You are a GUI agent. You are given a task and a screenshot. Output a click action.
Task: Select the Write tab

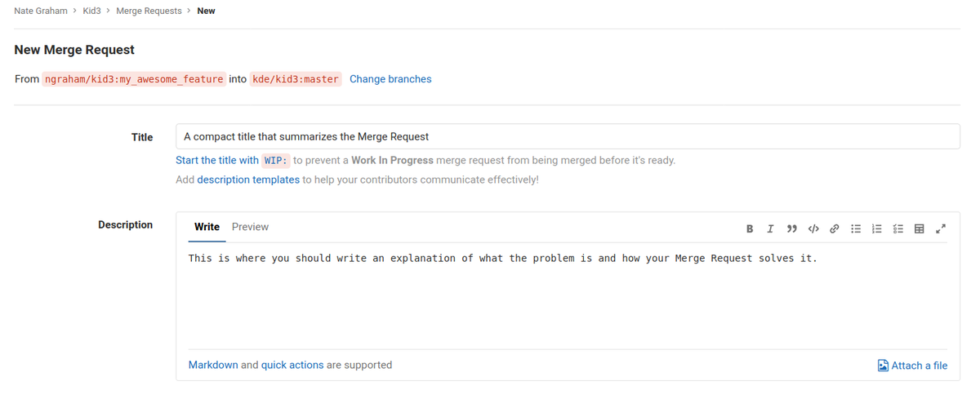pos(207,227)
